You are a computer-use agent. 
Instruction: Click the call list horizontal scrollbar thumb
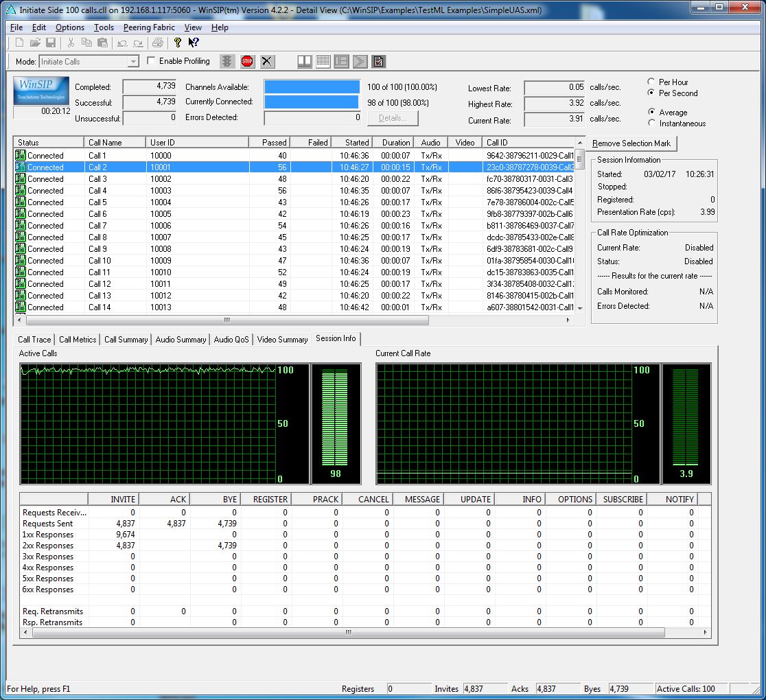pos(227,320)
